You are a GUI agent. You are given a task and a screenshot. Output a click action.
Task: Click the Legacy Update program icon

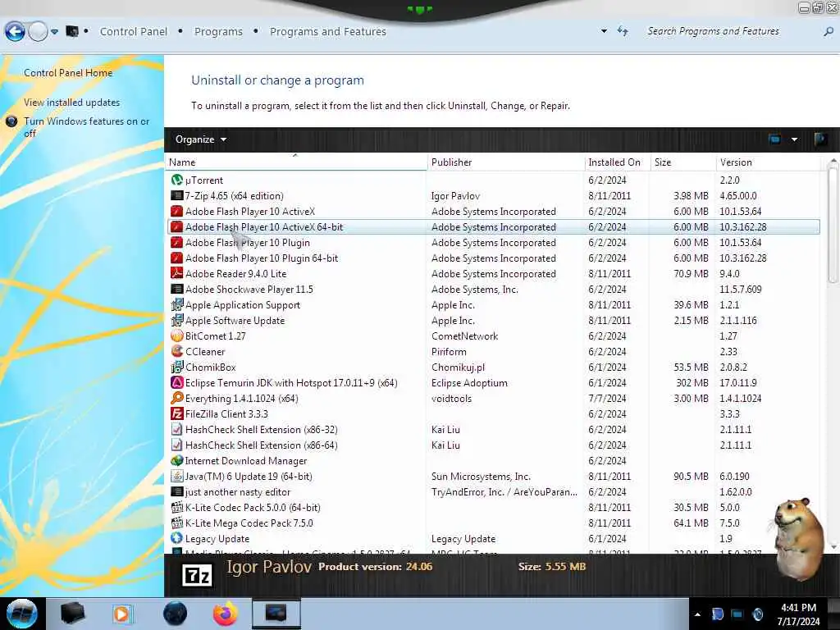pyautogui.click(x=177, y=538)
